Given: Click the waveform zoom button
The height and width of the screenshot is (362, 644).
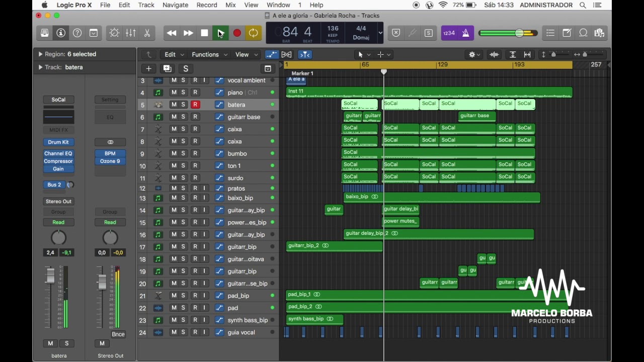Looking at the screenshot, I should point(495,54).
